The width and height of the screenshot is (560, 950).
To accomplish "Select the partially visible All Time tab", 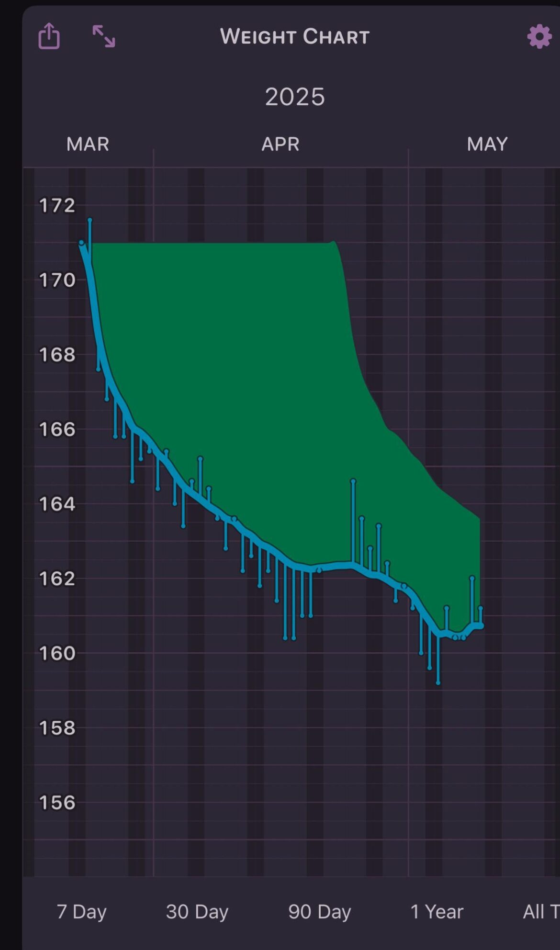I will (541, 912).
